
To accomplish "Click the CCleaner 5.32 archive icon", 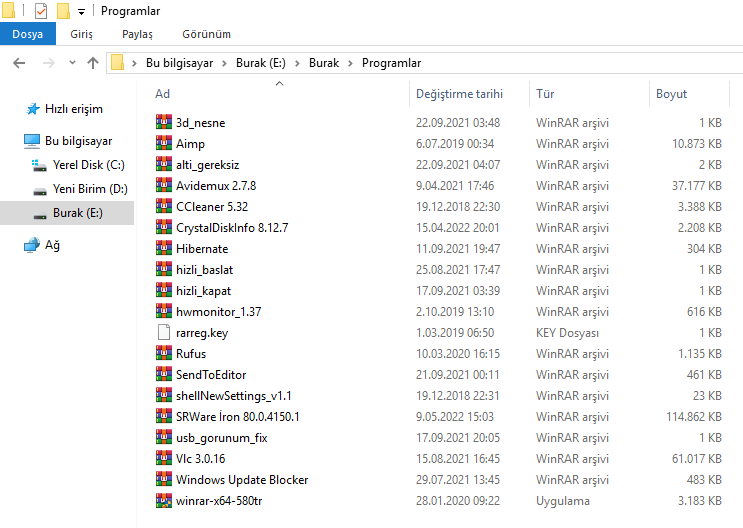I will coord(163,206).
